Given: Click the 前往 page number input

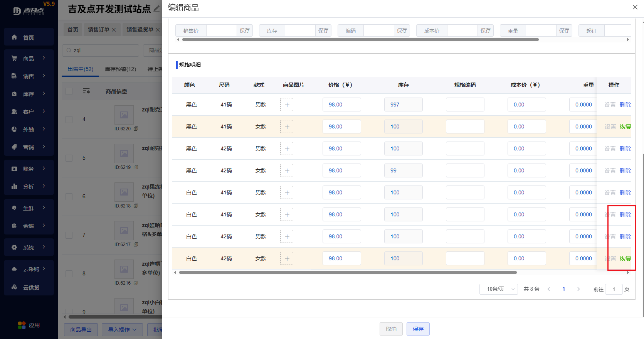Looking at the screenshot, I should (x=614, y=289).
